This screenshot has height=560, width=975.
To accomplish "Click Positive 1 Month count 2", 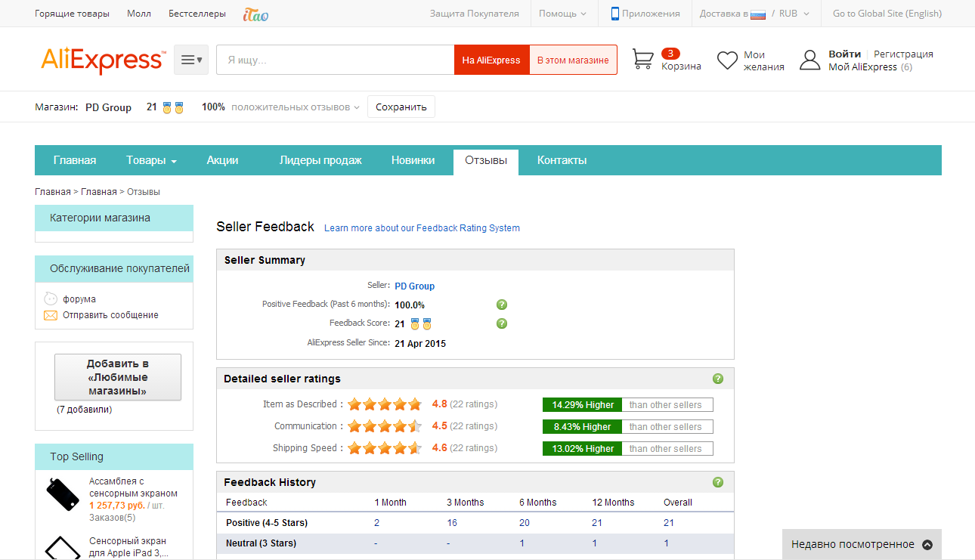I will (x=376, y=522).
